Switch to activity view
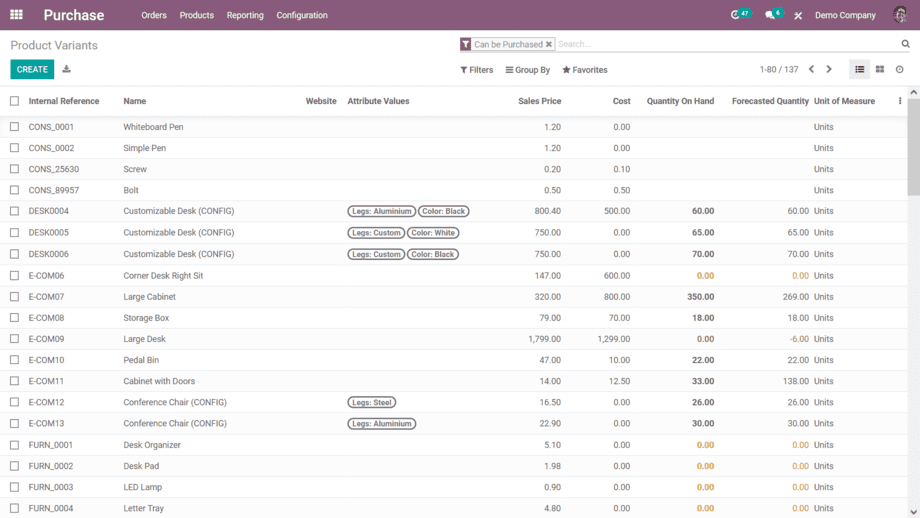The height and width of the screenshot is (518, 920). tap(900, 70)
